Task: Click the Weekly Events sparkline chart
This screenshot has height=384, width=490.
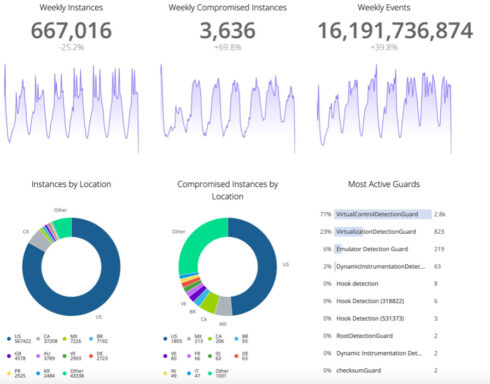Action: point(384,109)
